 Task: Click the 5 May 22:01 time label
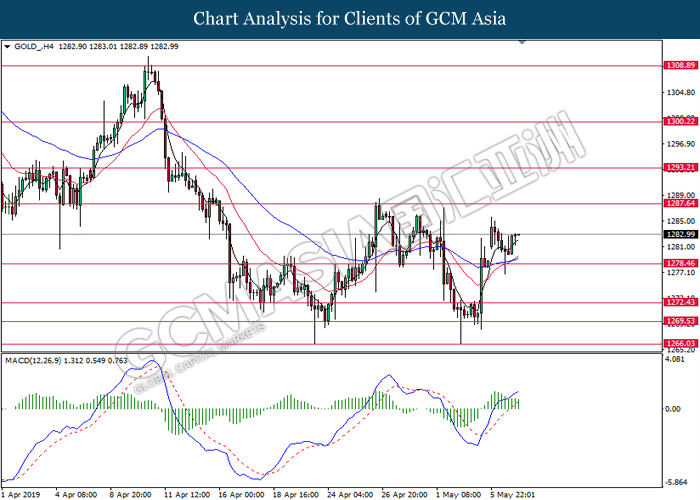tap(513, 495)
